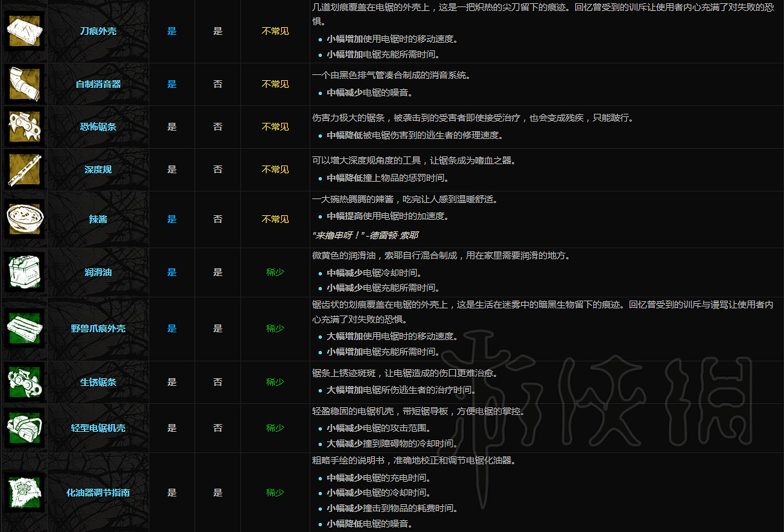The width and height of the screenshot is (784, 532).
Task: Click the 野兽爪痕外壳 item icon
Action: (x=24, y=328)
